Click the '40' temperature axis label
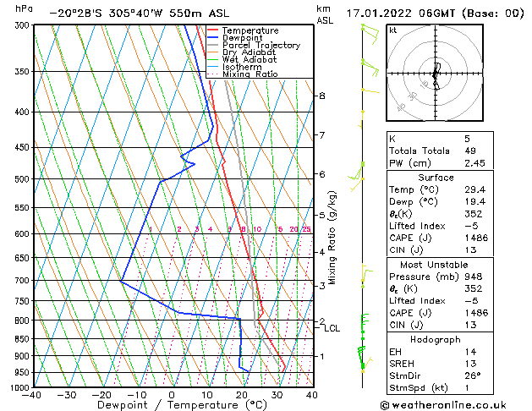This screenshot has width=532, height=411. (311, 396)
